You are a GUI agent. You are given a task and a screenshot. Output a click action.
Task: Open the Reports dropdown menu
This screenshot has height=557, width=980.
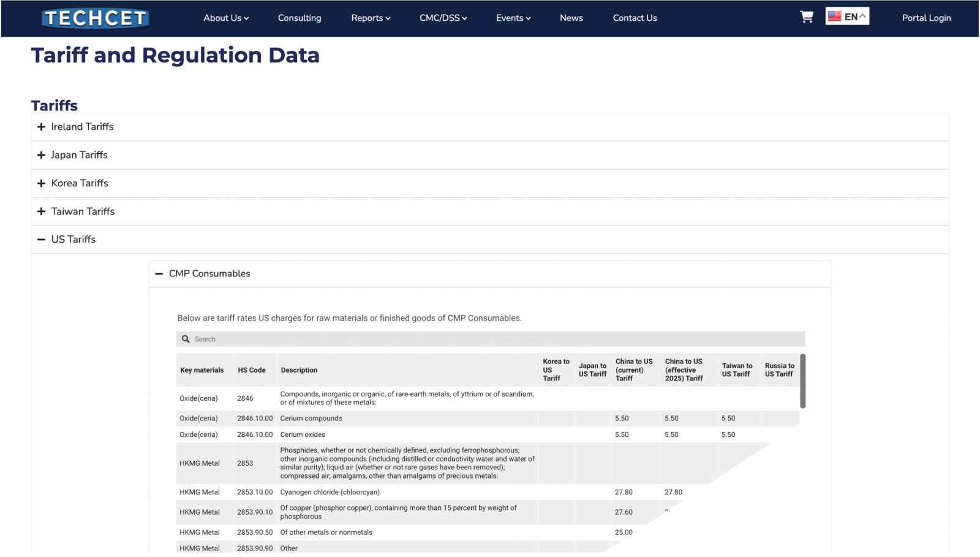click(371, 18)
